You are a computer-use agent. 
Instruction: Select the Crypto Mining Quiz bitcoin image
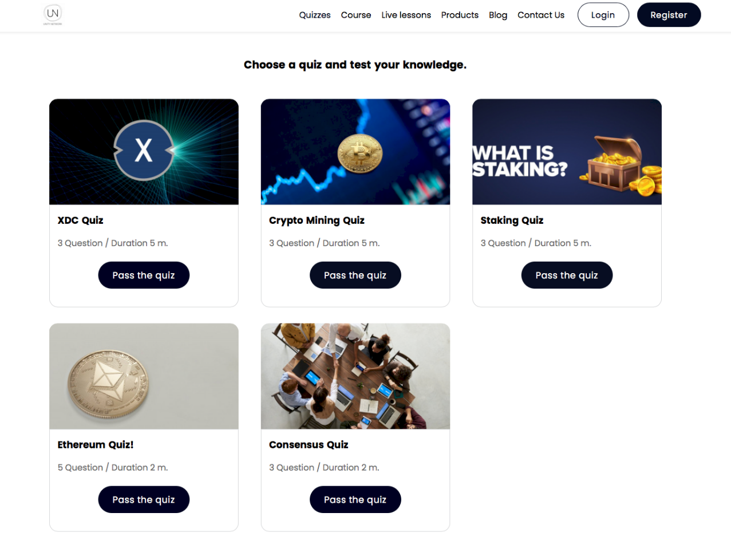click(x=355, y=152)
